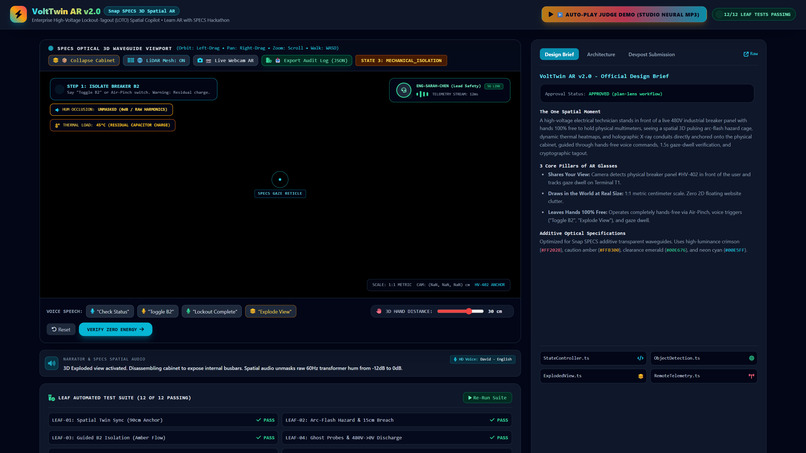This screenshot has height=453, width=806.
Task: Trigger the "Check Status" voice command
Action: 110,312
